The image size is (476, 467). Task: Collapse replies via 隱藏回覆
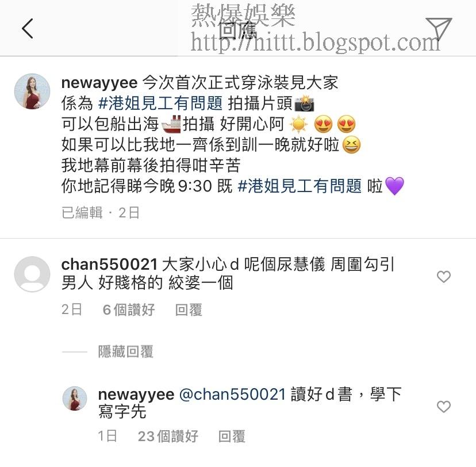click(x=126, y=351)
